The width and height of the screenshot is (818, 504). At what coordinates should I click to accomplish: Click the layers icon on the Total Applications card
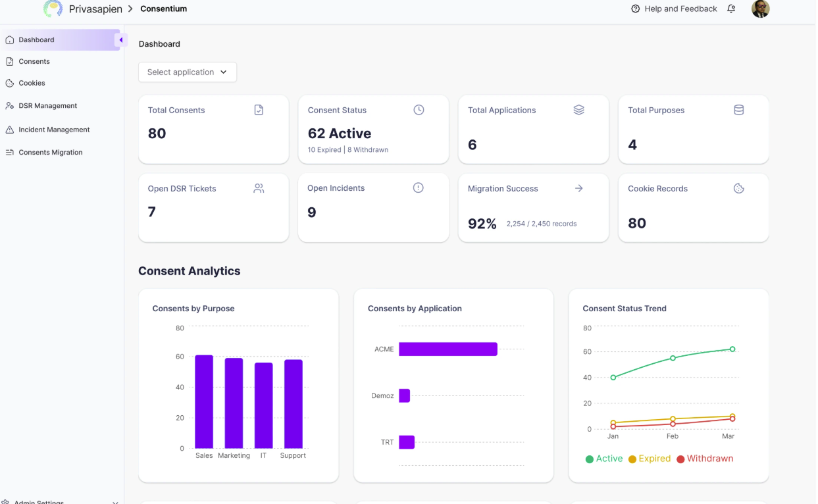point(578,110)
